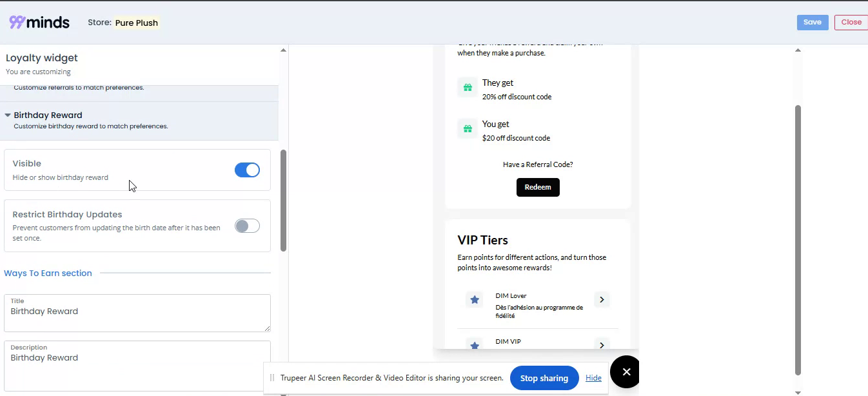Screen dimensions: 868x396
Task: Click the star icon next to DIM VIP
Action: [x=475, y=345]
